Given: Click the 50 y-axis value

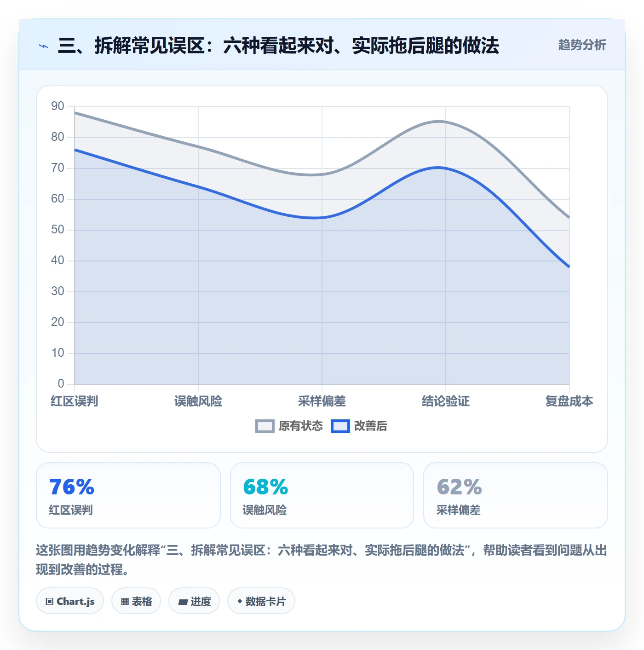Looking at the screenshot, I should [x=57, y=230].
